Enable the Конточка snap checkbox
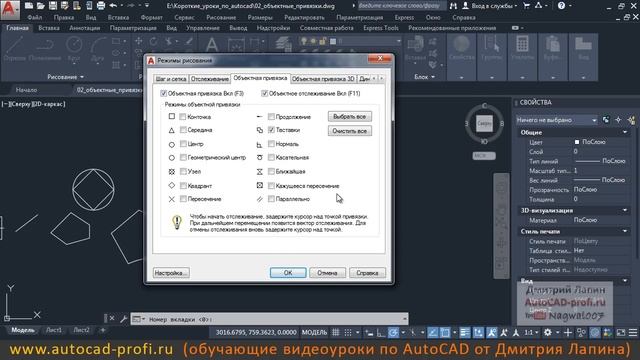This screenshot has width=640, height=360. click(183, 117)
